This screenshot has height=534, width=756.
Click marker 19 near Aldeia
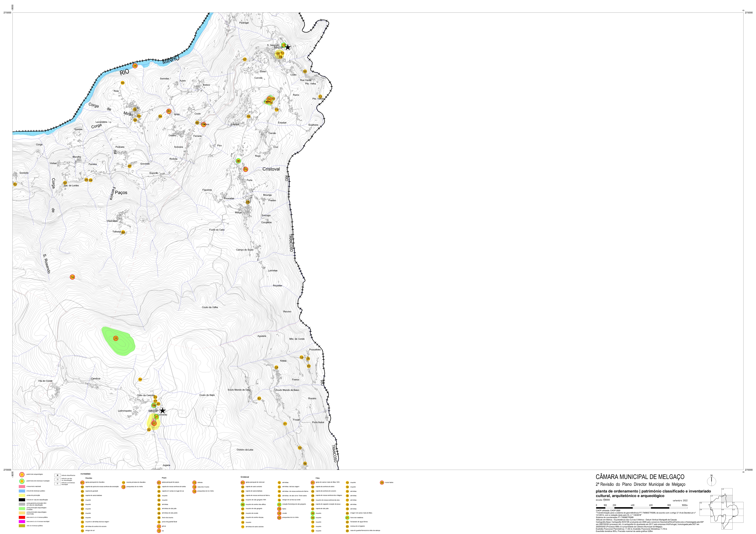point(276,368)
